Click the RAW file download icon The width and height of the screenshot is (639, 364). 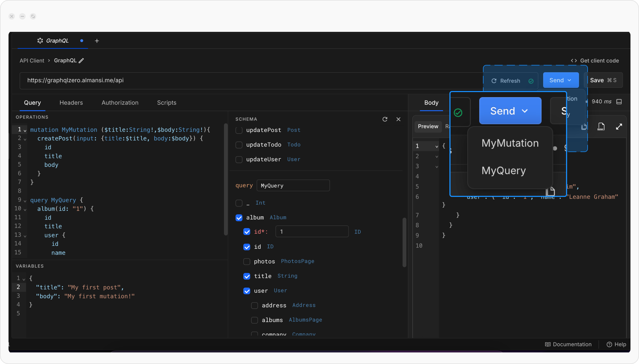point(601,127)
